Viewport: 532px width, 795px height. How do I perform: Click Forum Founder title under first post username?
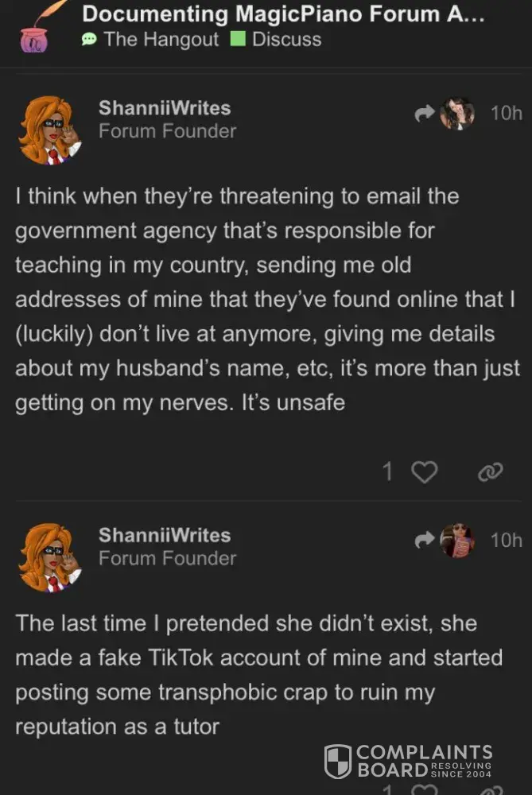pyautogui.click(x=167, y=131)
